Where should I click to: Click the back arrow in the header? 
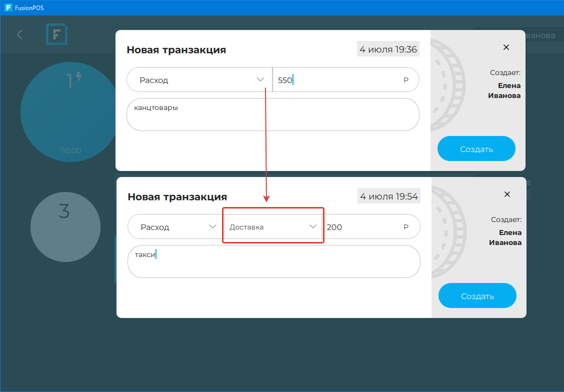pyautogui.click(x=19, y=34)
